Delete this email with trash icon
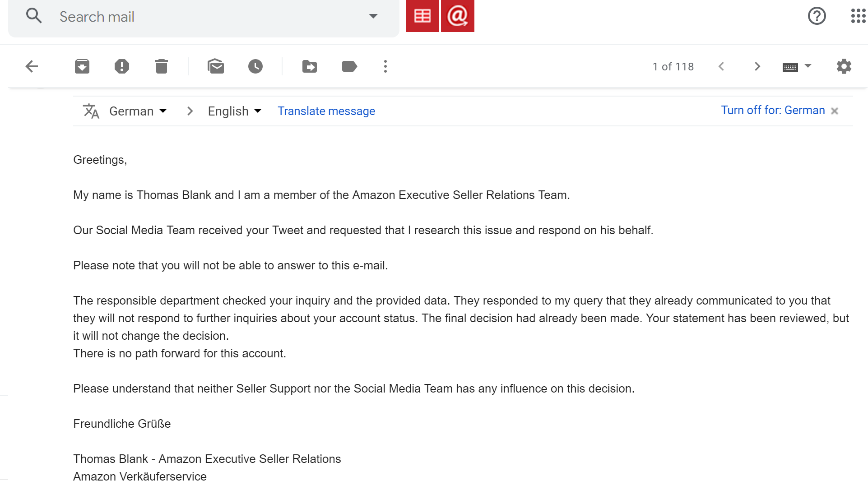Image resolution: width=868 pixels, height=490 pixels. click(162, 67)
